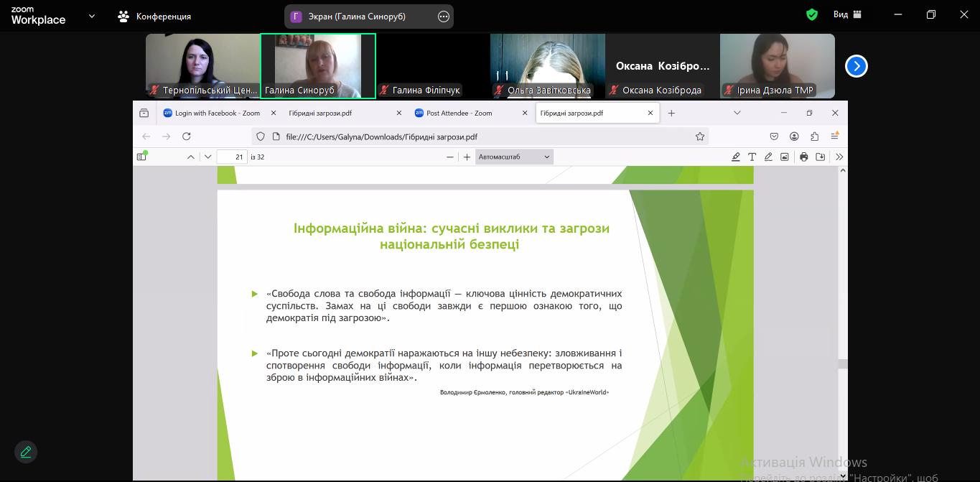Viewport: 980px width, 482px height.
Task: Open the shared screen options ellipsis
Action: coord(444,16)
